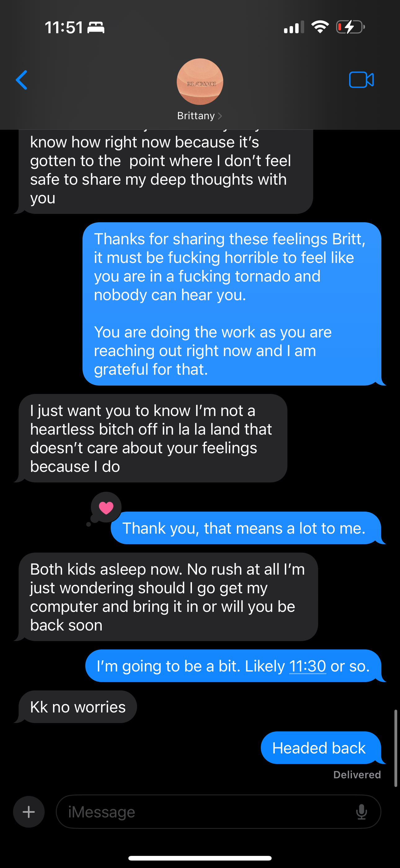Screen dimensions: 400x868
Task: Tap "Thank you, that means a lot" bubble
Action: (x=244, y=528)
